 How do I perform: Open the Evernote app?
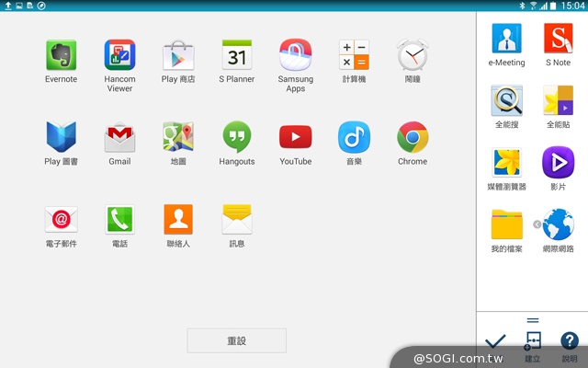(x=61, y=55)
